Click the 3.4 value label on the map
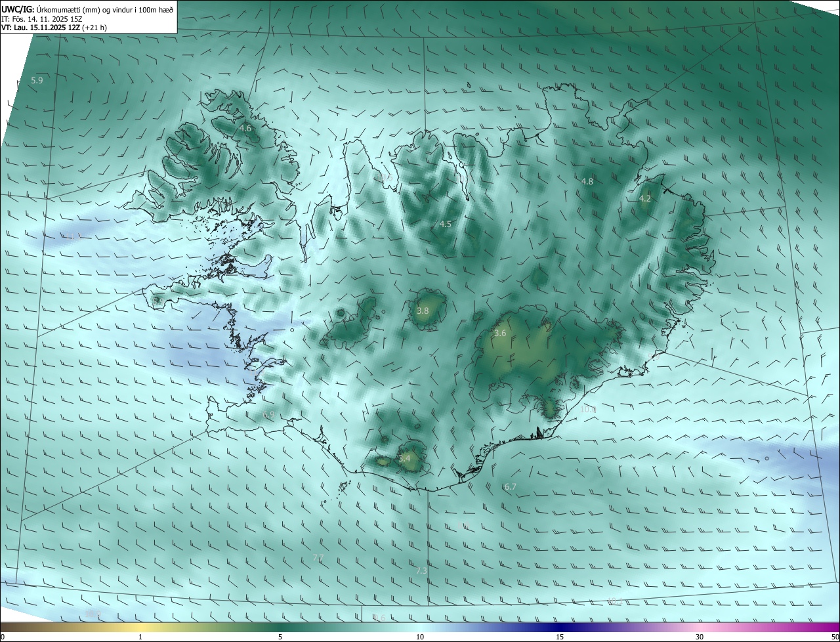Viewport: 840px width, 642px height. click(x=404, y=458)
